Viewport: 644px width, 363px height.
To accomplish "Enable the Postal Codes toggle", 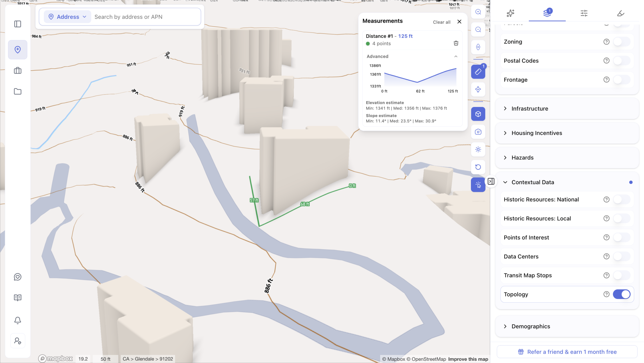I will point(621,60).
